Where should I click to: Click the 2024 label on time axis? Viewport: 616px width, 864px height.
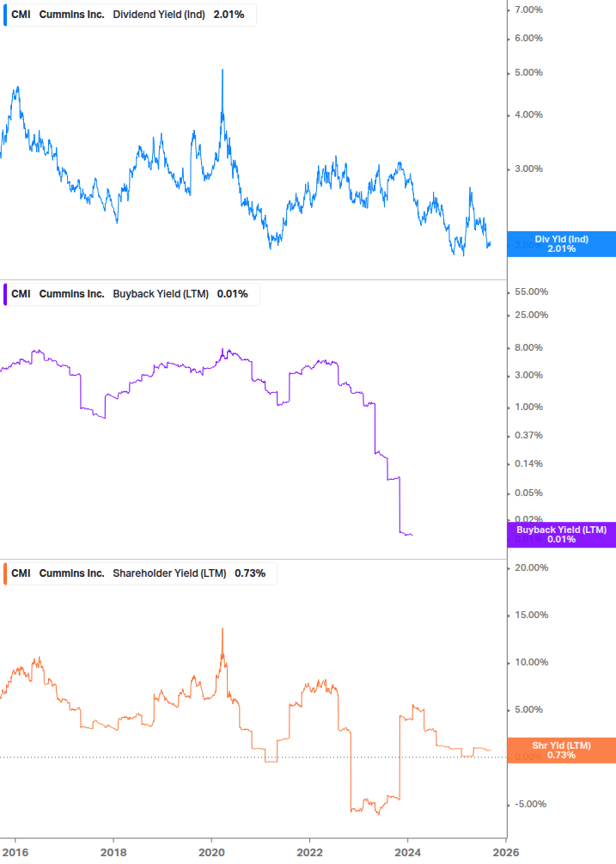click(407, 853)
